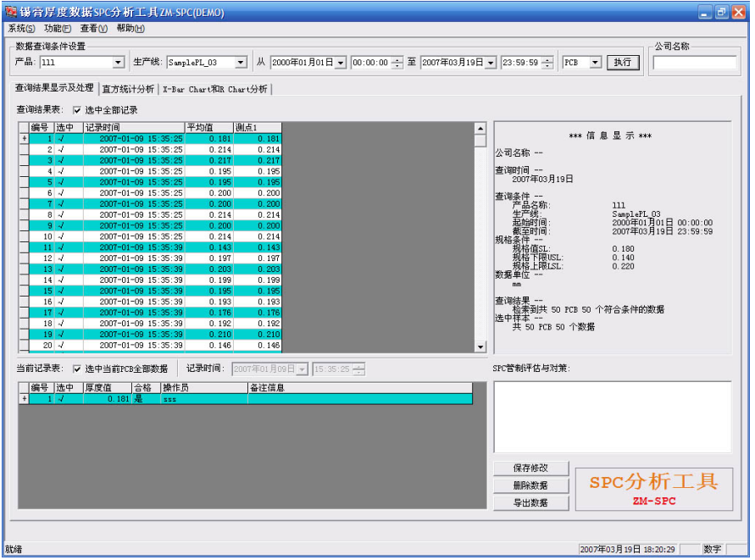755x560 pixels.
Task: Open the 系统(S) menu
Action: pyautogui.click(x=21, y=29)
